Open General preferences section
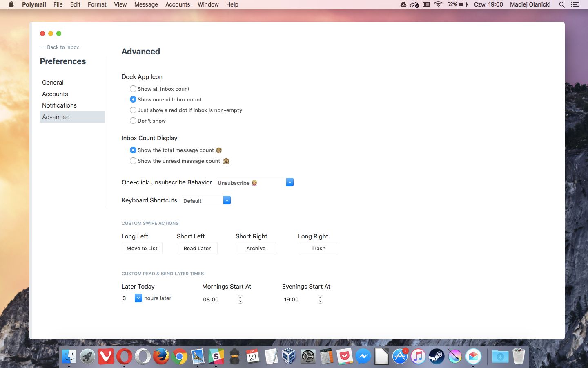Viewport: 588px width, 368px height. [x=53, y=83]
